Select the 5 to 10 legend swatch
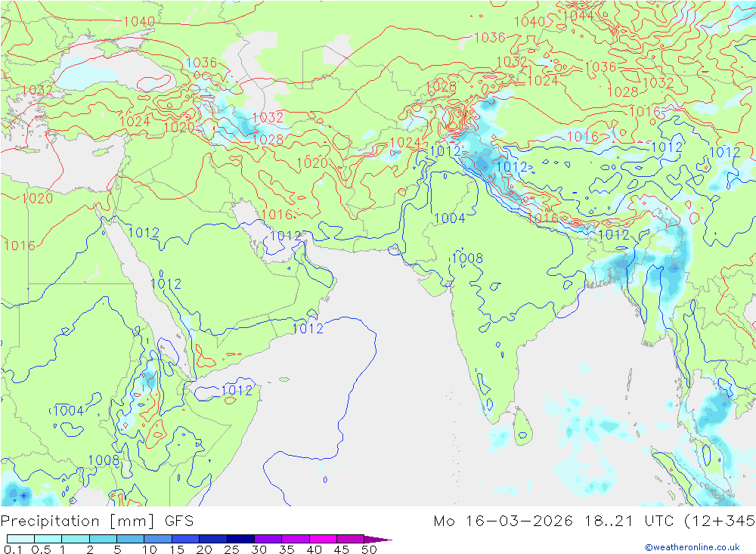 pos(131,539)
